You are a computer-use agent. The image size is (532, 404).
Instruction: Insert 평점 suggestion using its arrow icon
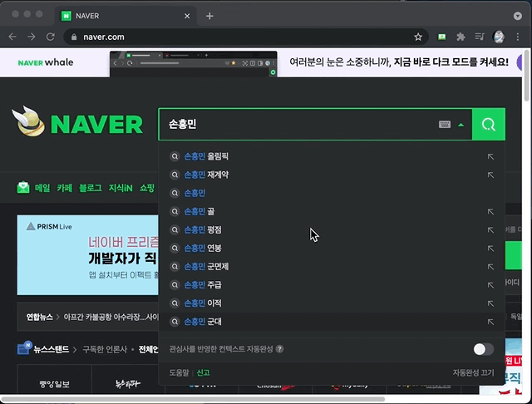(x=490, y=230)
